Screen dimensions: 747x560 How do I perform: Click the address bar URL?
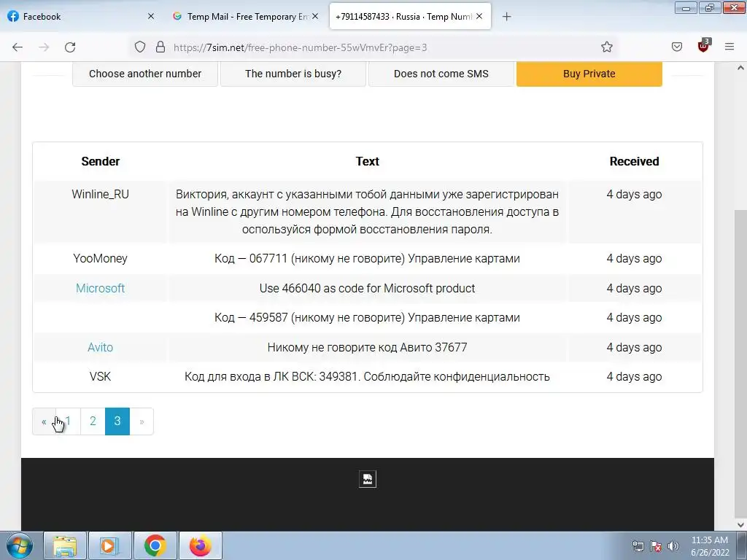tap(300, 47)
